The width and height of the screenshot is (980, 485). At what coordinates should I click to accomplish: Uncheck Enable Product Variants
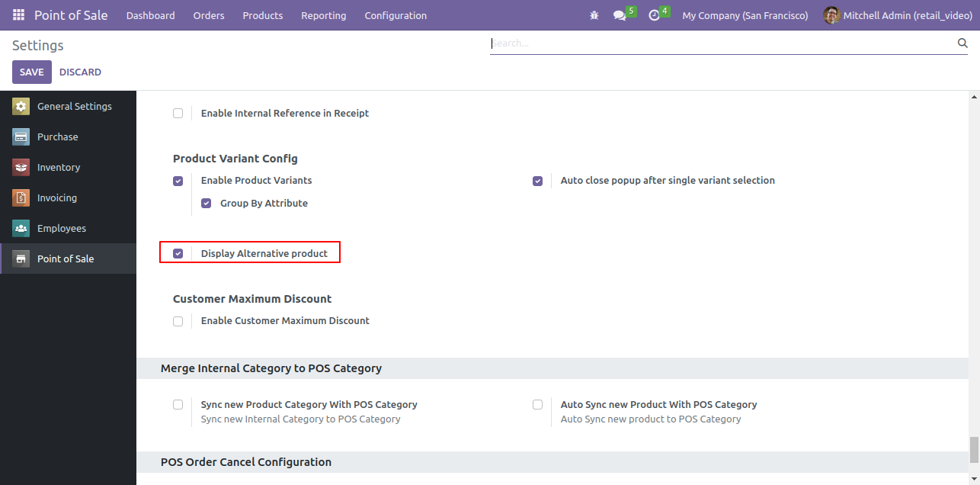click(x=178, y=181)
